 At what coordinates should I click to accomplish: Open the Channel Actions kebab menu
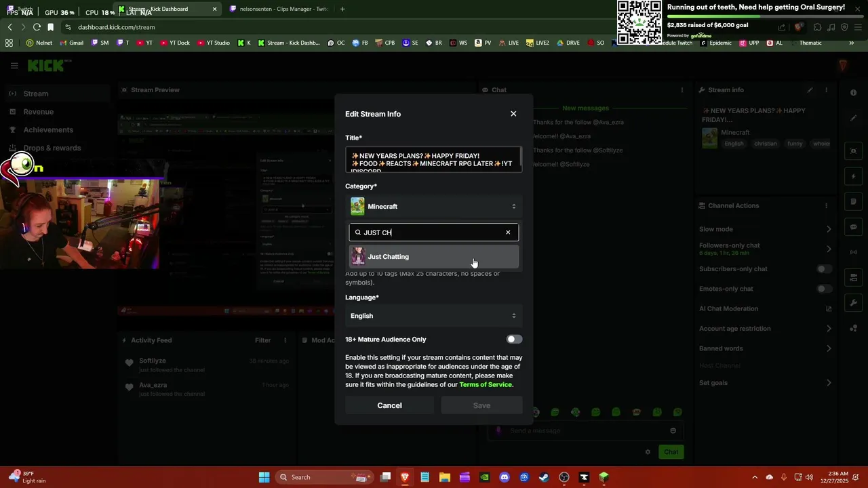[x=826, y=206]
